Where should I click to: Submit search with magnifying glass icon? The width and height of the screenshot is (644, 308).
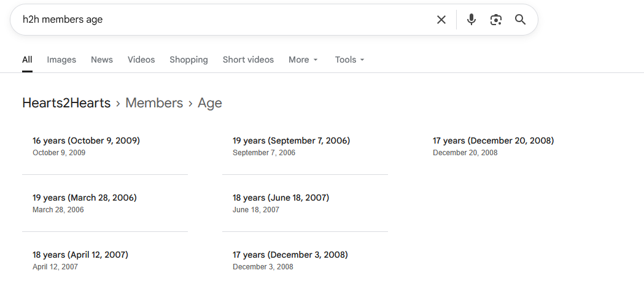521,20
